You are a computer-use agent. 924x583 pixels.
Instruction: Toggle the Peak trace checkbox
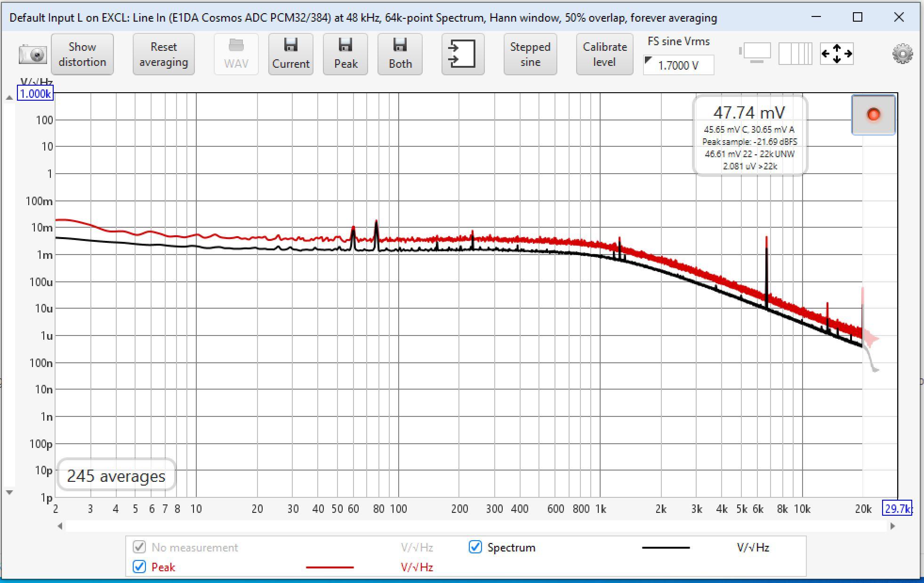139,567
